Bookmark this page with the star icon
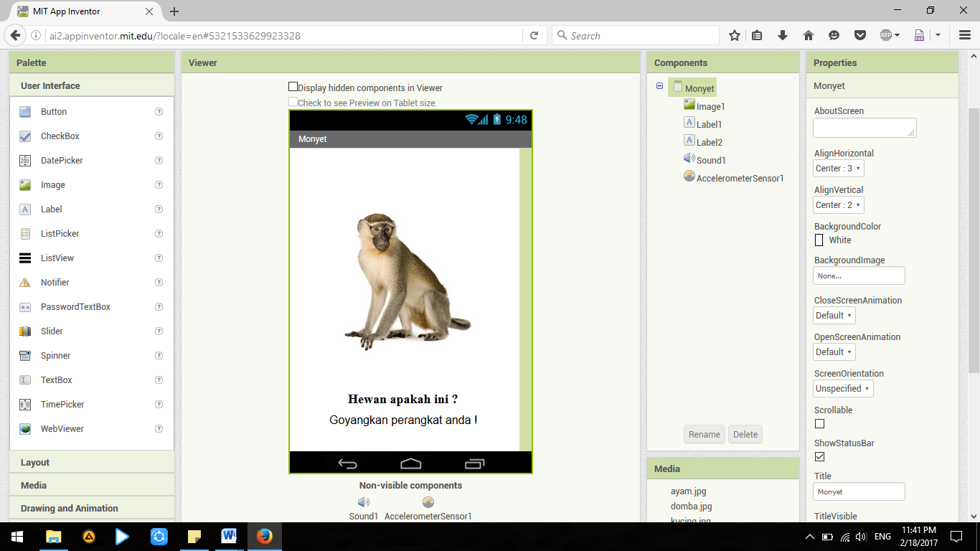 735,35
